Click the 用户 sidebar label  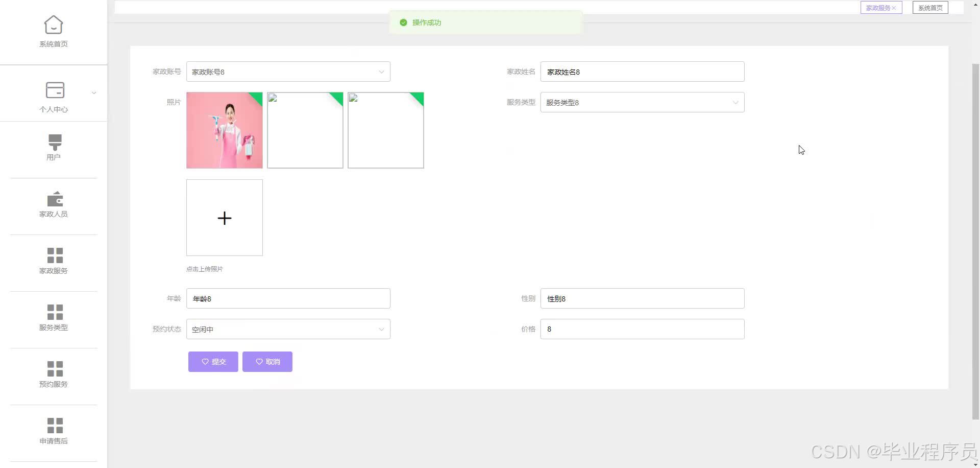[x=54, y=157]
